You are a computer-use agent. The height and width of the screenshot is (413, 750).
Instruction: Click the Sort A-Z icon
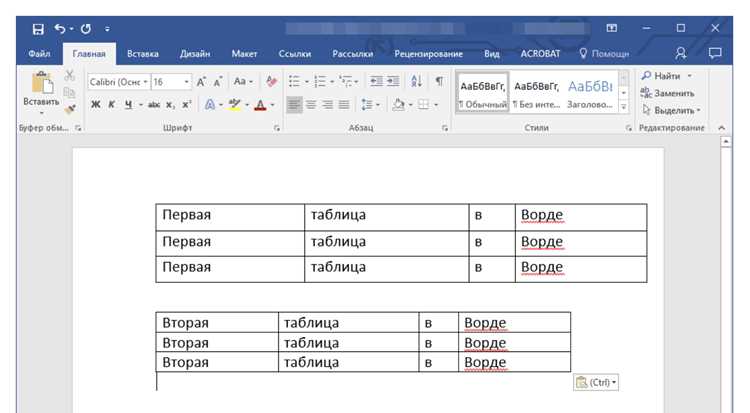tap(416, 81)
